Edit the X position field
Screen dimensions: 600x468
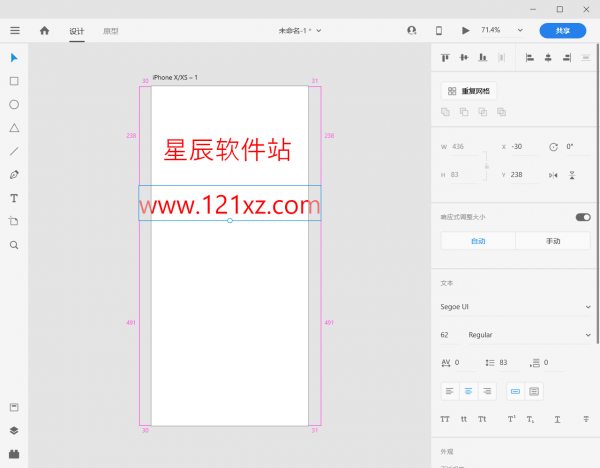524,147
